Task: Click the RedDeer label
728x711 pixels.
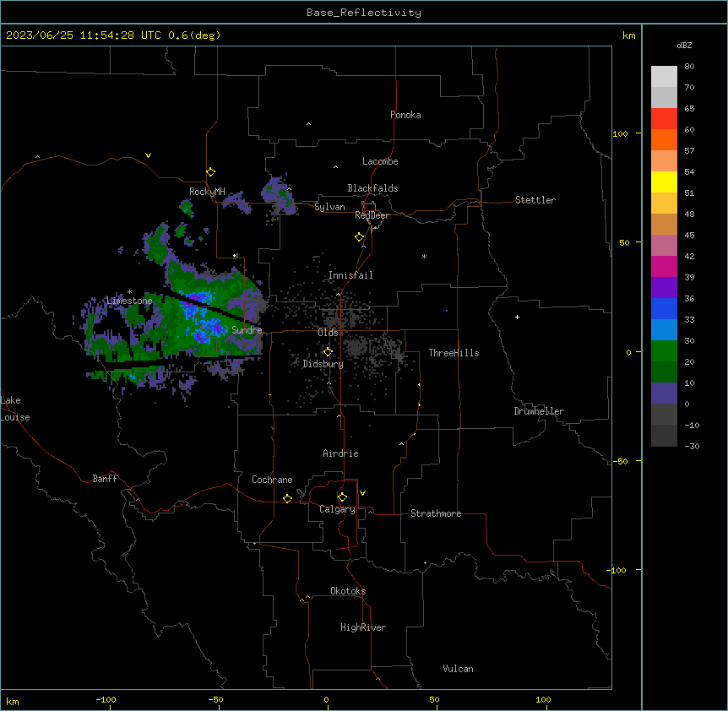Action: coord(372,215)
